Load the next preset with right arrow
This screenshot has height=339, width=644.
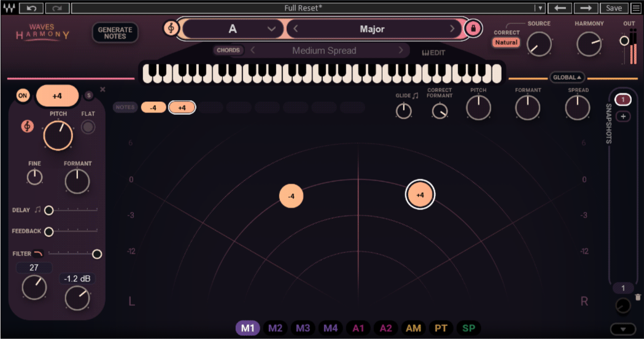click(586, 8)
